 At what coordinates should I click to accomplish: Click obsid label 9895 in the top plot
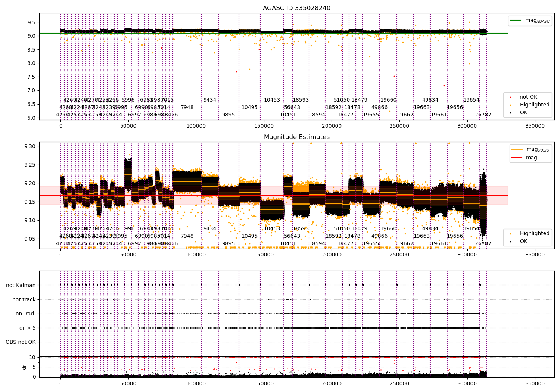228,115
